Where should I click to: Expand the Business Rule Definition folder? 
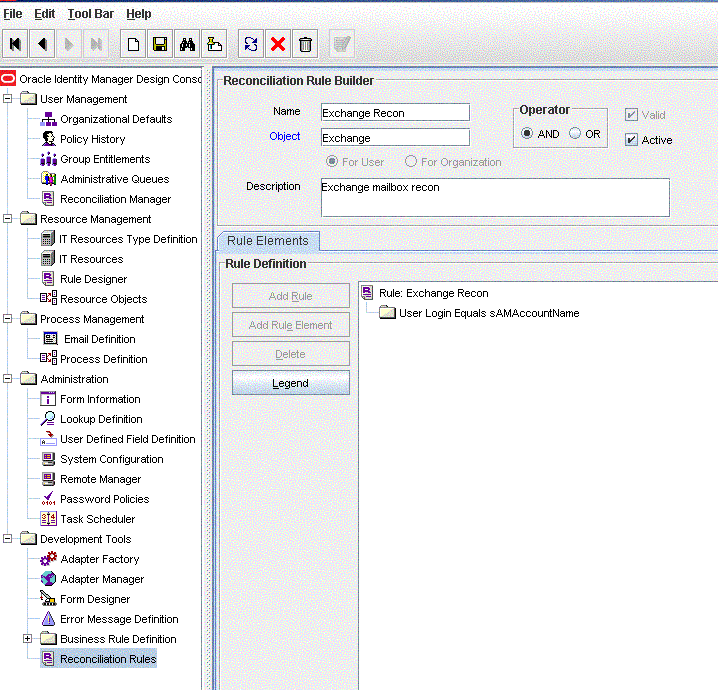click(x=27, y=638)
